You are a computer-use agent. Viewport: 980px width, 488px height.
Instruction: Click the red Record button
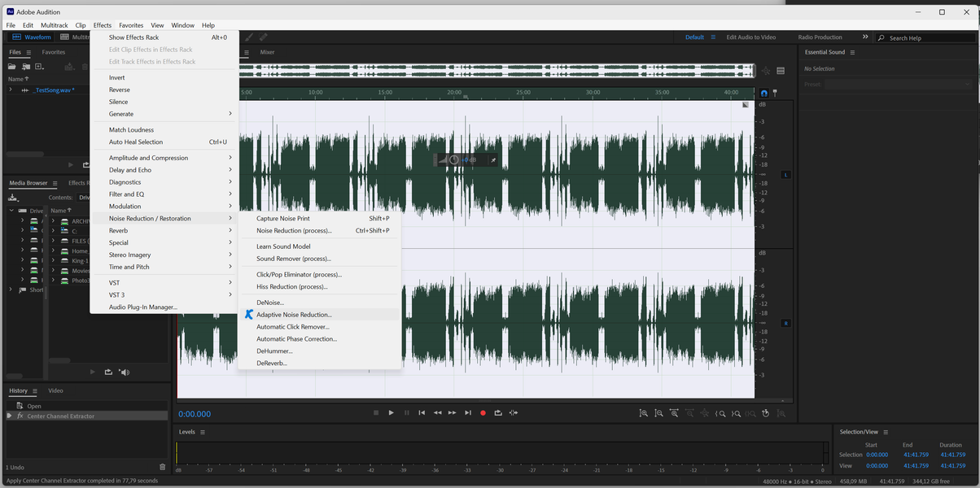(x=483, y=413)
